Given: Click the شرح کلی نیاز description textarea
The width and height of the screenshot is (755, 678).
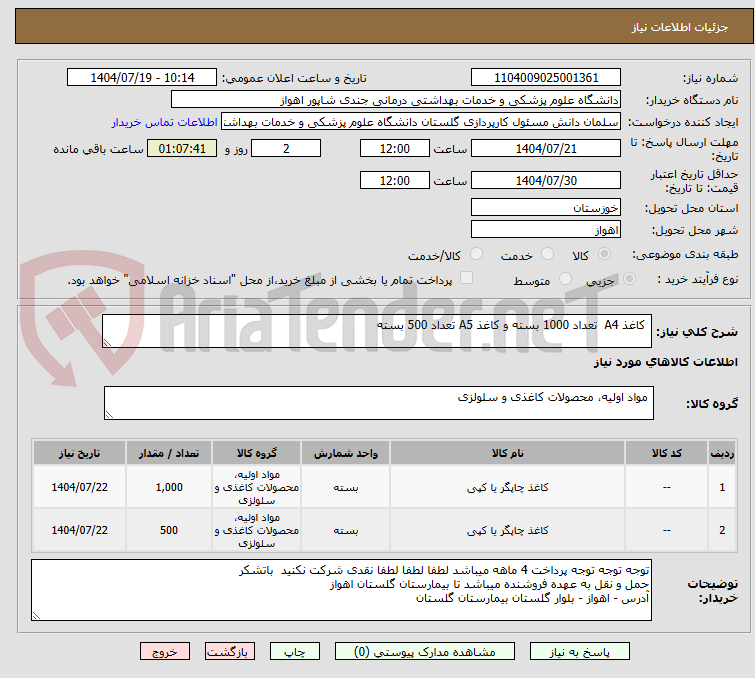Looking at the screenshot, I should pyautogui.click(x=377, y=331).
